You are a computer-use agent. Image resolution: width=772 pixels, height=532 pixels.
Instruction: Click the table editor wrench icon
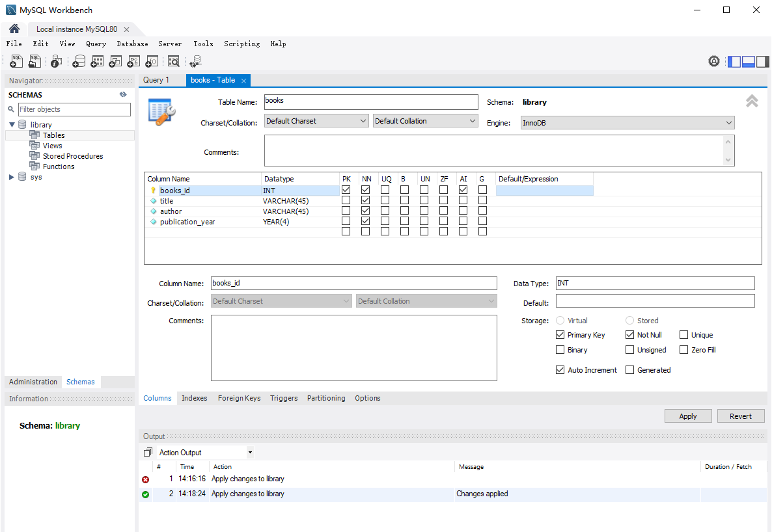pos(162,112)
